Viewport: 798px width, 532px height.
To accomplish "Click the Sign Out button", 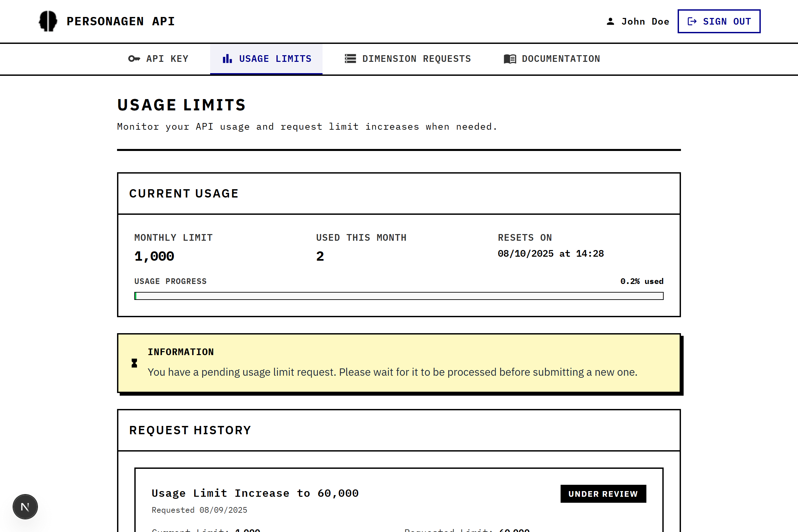I will [x=719, y=21].
